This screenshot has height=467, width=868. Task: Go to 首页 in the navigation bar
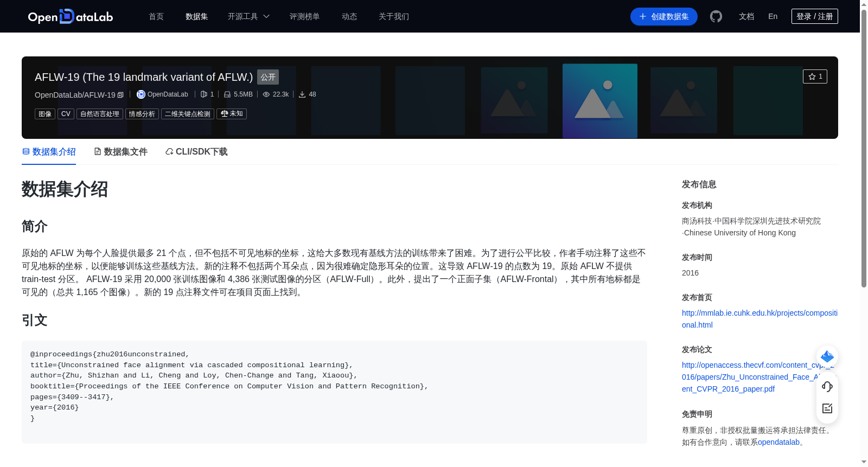(x=156, y=16)
